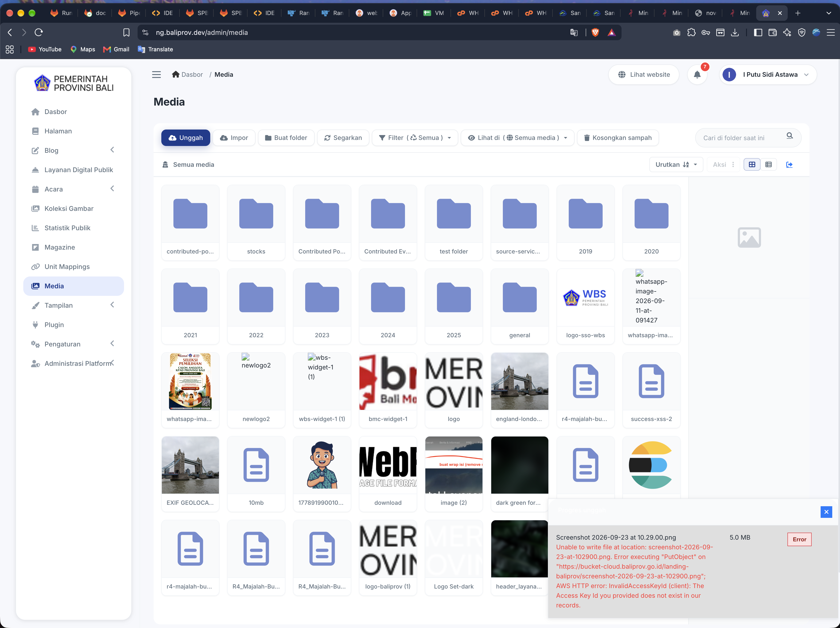Click the Kosongkan sampah button

tap(618, 138)
